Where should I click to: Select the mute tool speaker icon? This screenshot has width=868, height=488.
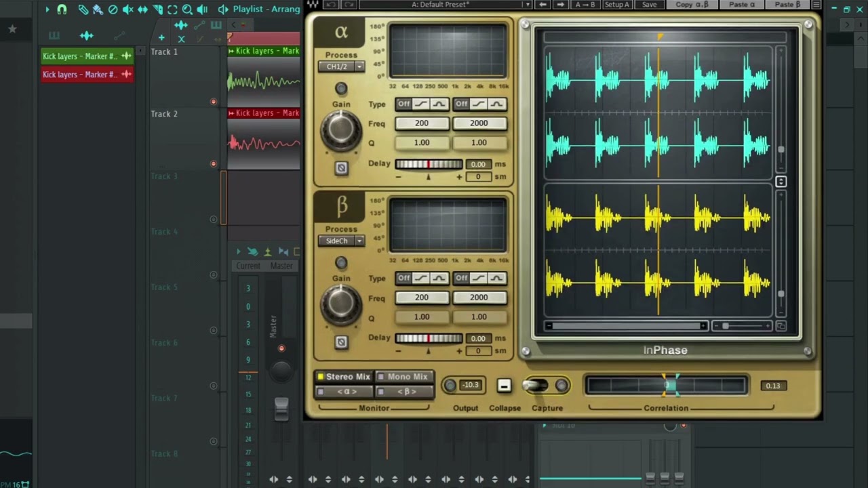pyautogui.click(x=127, y=9)
